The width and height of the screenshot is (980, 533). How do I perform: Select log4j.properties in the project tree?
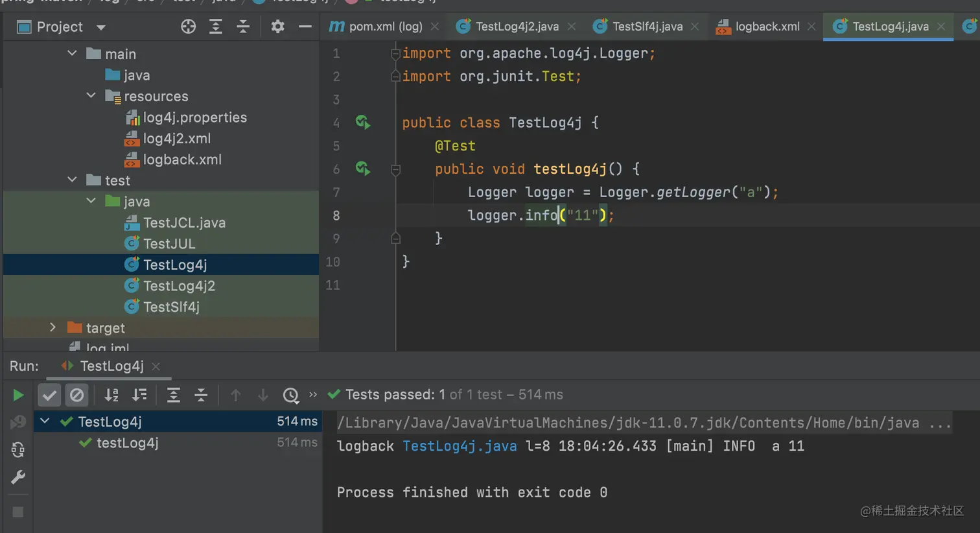pos(194,117)
